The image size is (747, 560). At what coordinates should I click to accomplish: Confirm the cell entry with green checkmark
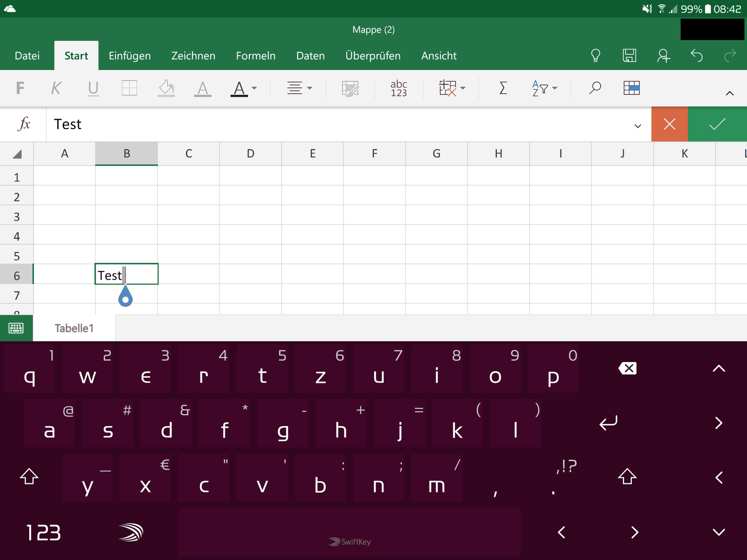click(x=717, y=124)
